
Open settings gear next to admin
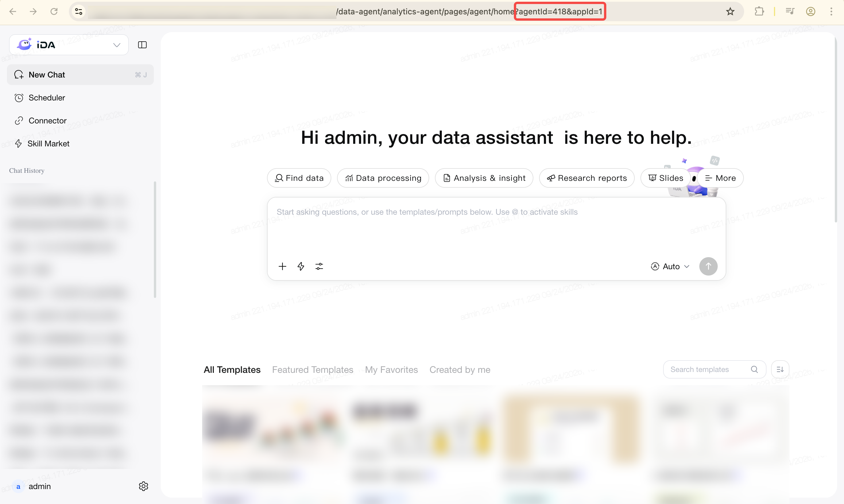(143, 486)
